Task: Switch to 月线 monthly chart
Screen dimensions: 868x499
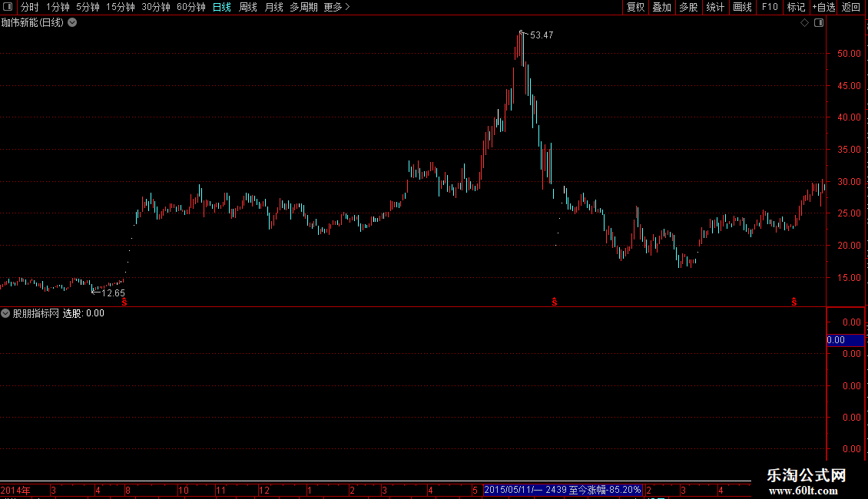Action: coord(273,7)
